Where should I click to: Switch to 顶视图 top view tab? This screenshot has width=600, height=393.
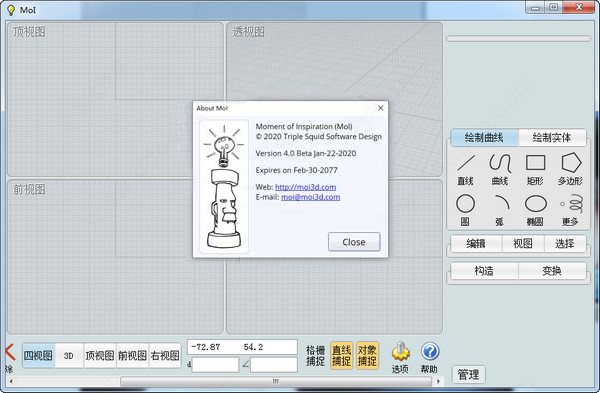tap(99, 355)
